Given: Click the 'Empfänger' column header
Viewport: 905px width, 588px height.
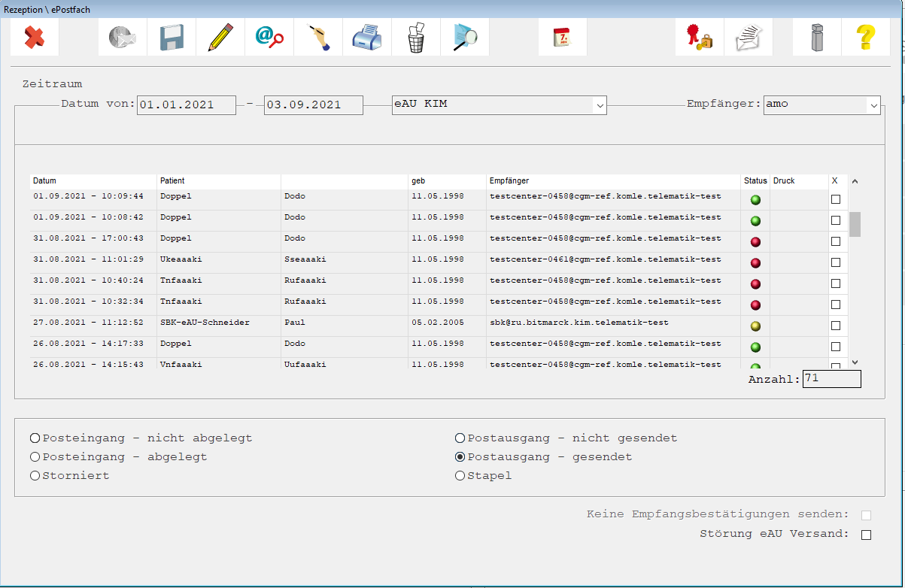Looking at the screenshot, I should [x=613, y=181].
